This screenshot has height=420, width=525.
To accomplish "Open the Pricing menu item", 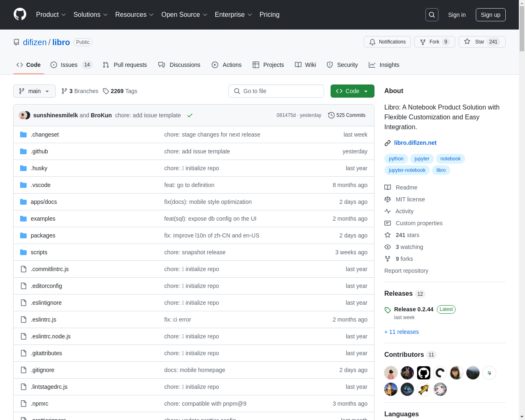I will [x=269, y=15].
